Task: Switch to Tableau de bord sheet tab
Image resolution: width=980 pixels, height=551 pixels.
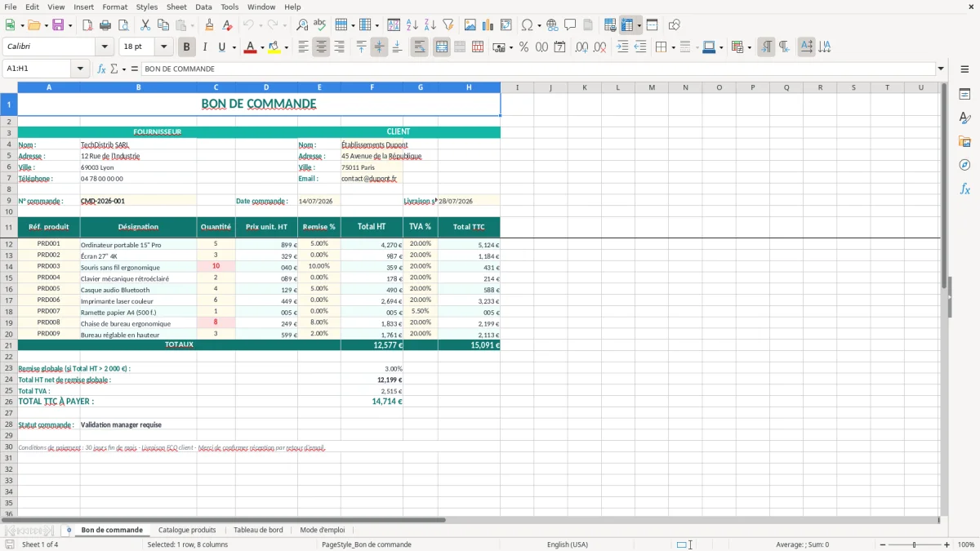Action: coord(258,530)
